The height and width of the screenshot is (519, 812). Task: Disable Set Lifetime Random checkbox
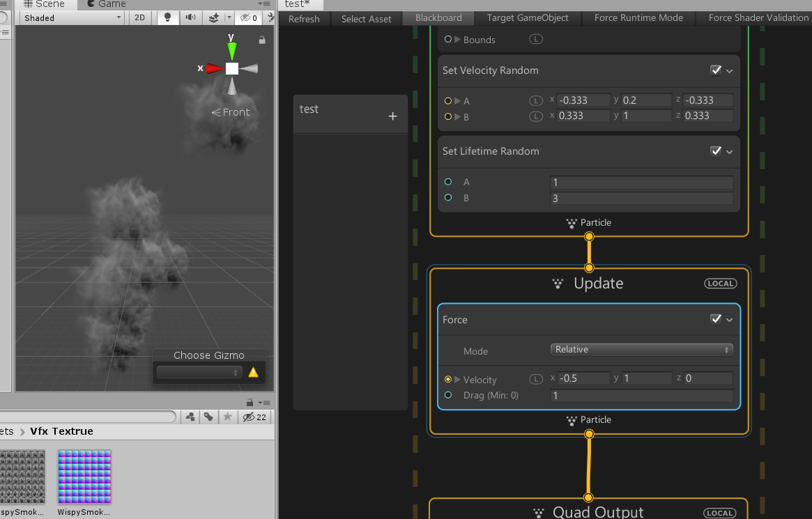coord(716,151)
